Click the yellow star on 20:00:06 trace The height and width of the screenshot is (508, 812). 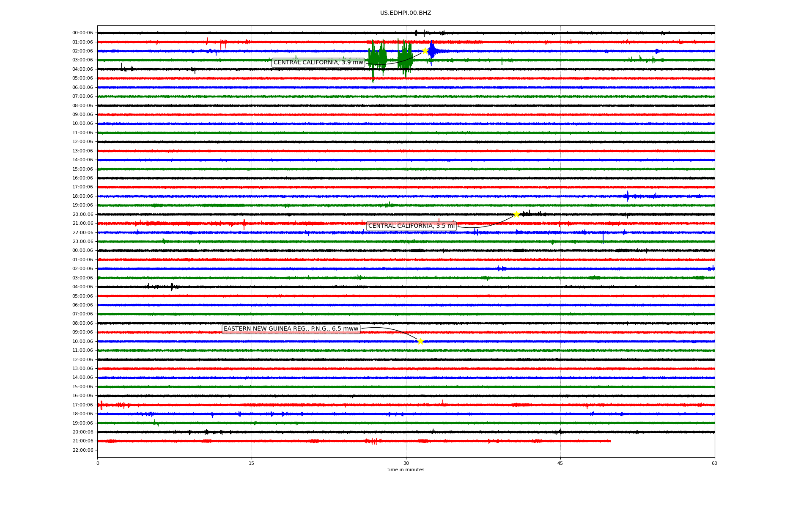point(516,214)
